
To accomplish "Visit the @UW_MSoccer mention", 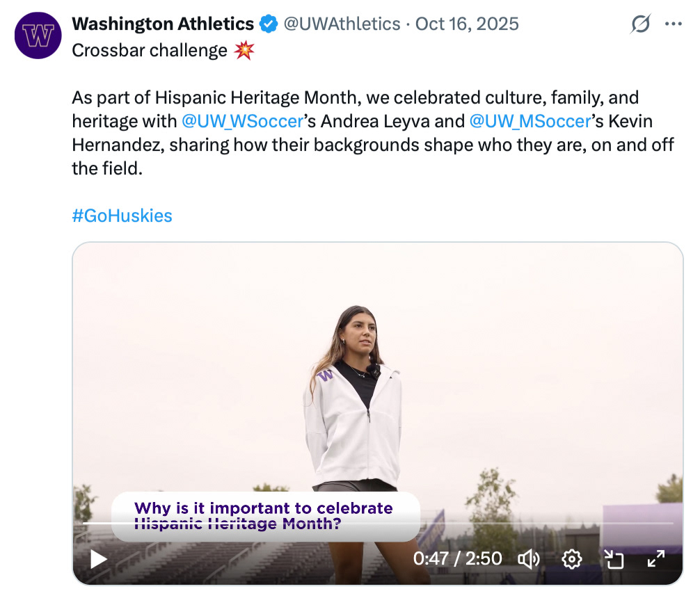I will [530, 122].
